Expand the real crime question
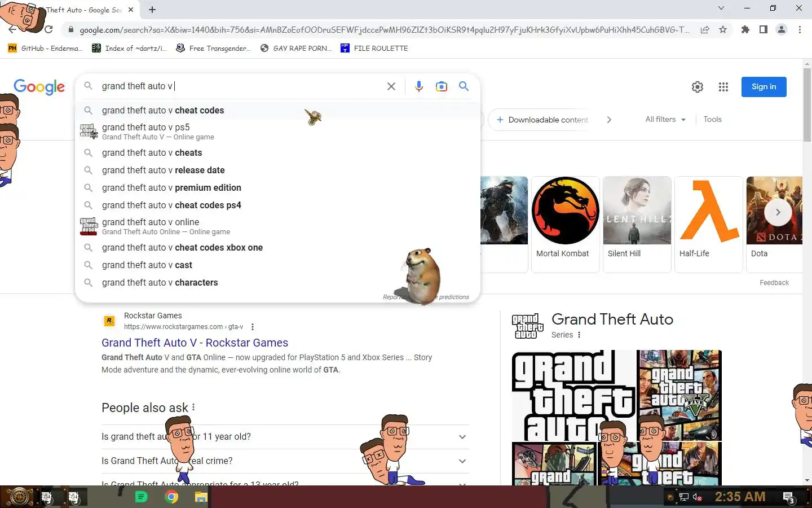The height and width of the screenshot is (508, 812). coord(285,461)
